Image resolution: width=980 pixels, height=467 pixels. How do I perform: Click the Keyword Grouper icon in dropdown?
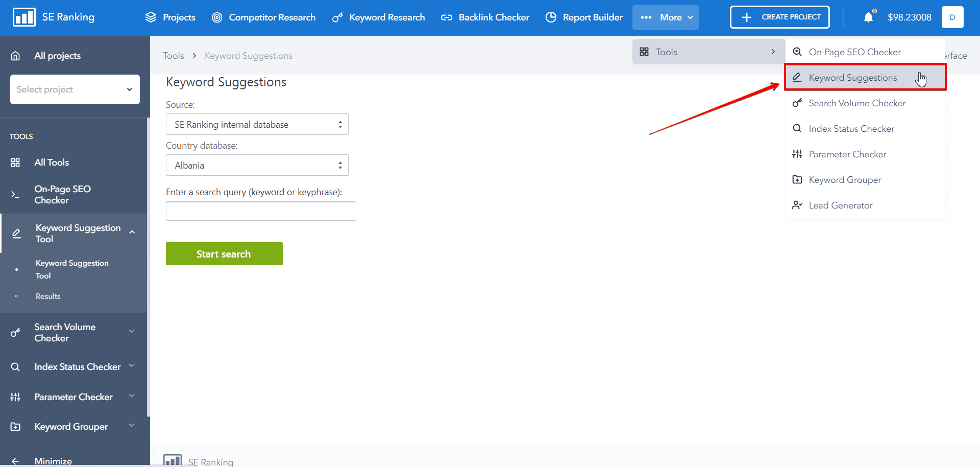coord(797,179)
